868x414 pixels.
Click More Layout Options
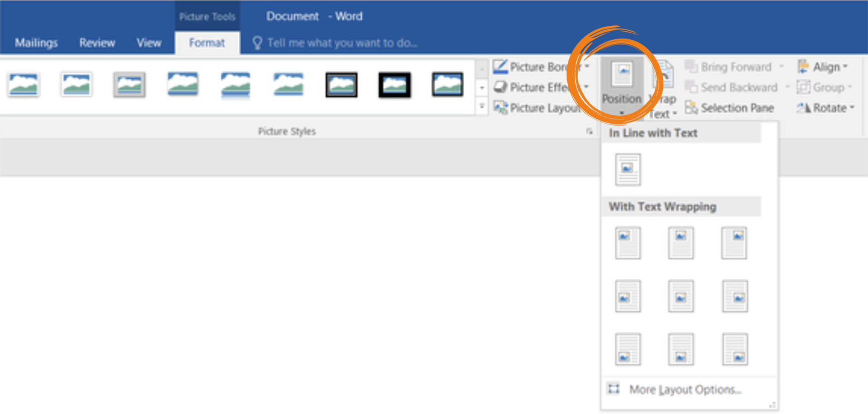(x=685, y=390)
